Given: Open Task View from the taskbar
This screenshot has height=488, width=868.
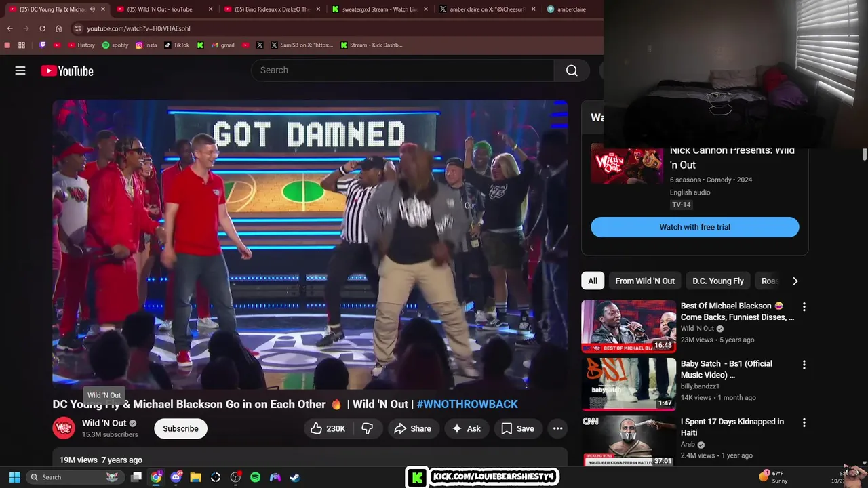Looking at the screenshot, I should [136, 477].
